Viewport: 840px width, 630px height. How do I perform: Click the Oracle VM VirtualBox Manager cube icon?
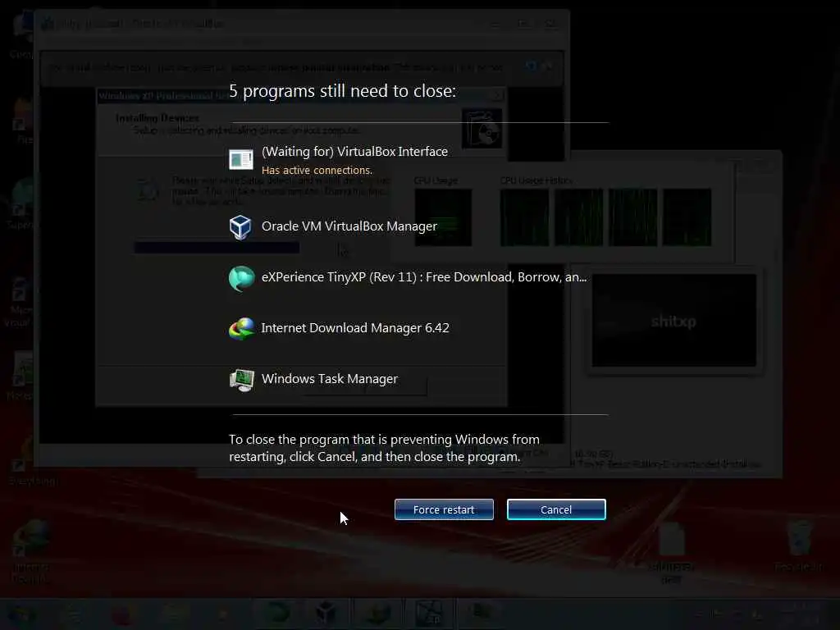point(240,227)
